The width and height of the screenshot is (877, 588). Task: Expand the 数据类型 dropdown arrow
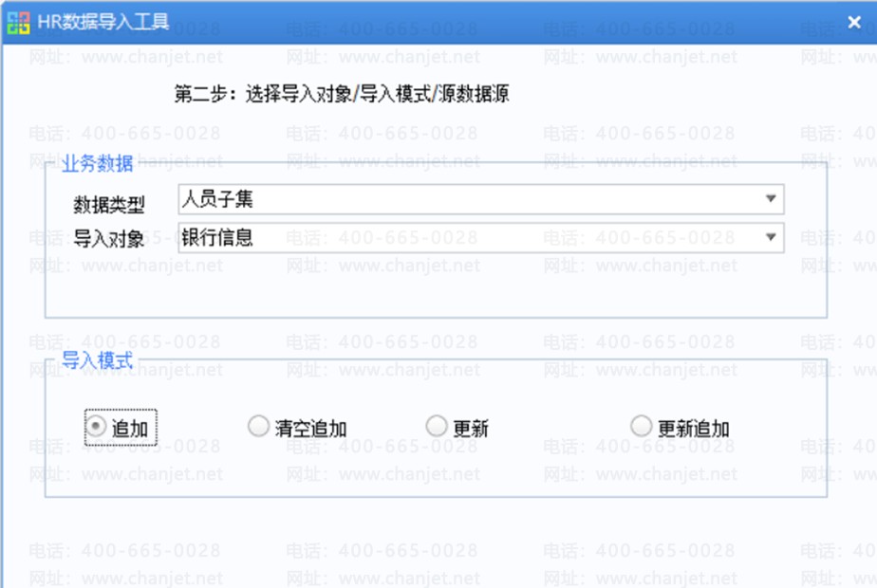click(770, 199)
